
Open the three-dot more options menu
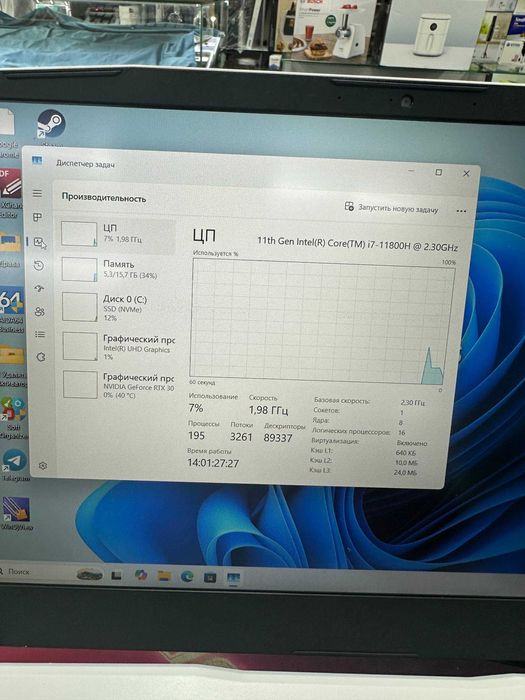[461, 211]
